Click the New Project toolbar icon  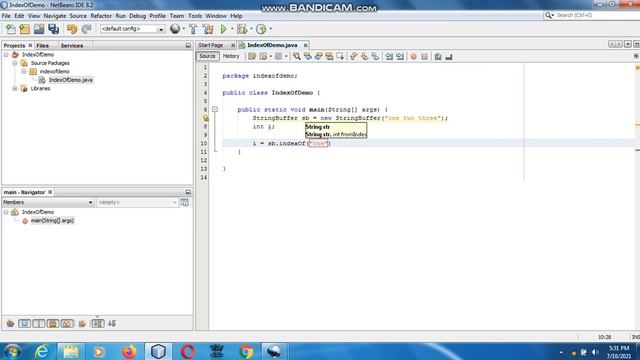click(24, 29)
